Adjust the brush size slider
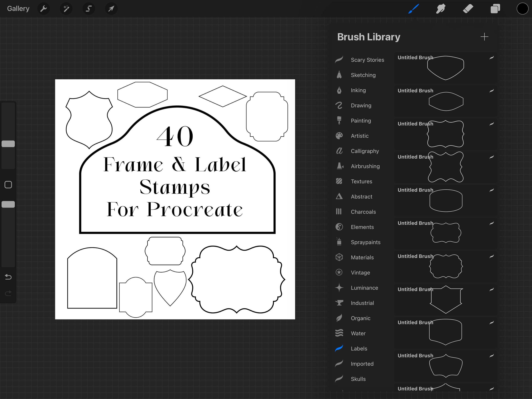Viewport: 532px width, 399px height. (x=8, y=143)
